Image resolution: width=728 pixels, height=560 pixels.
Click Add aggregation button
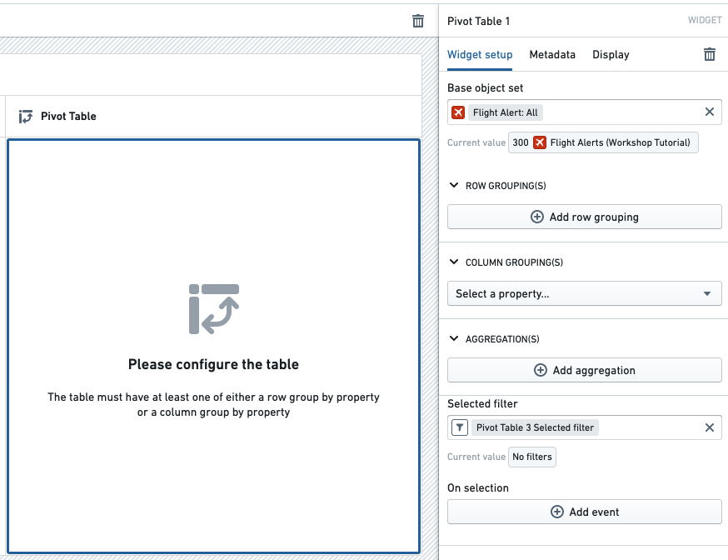pos(585,370)
